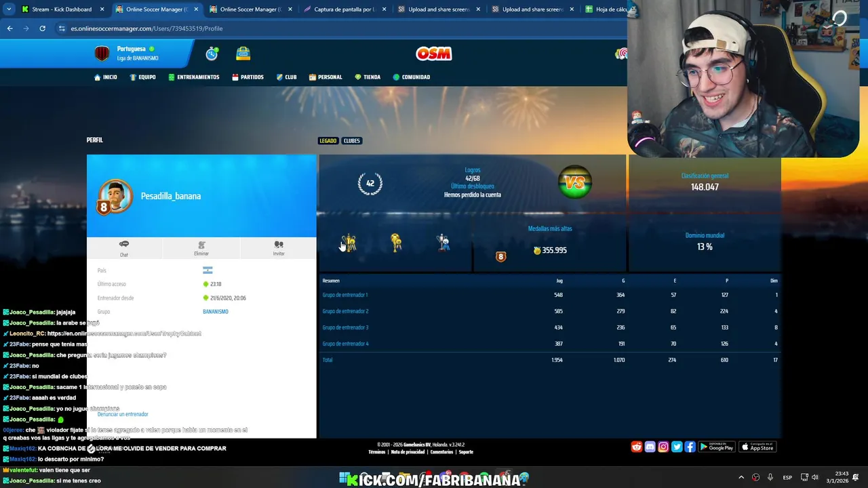Switch to the Legado tab

coord(328,141)
